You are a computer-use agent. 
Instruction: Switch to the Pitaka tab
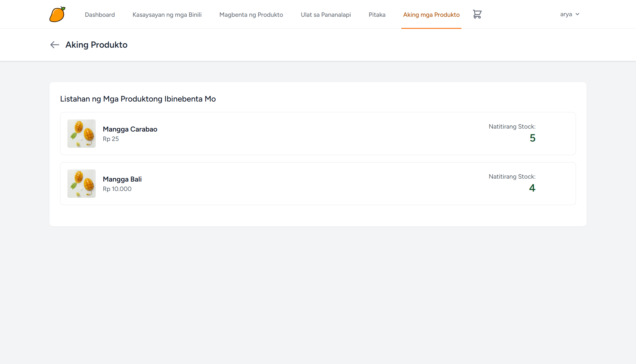[x=377, y=15]
